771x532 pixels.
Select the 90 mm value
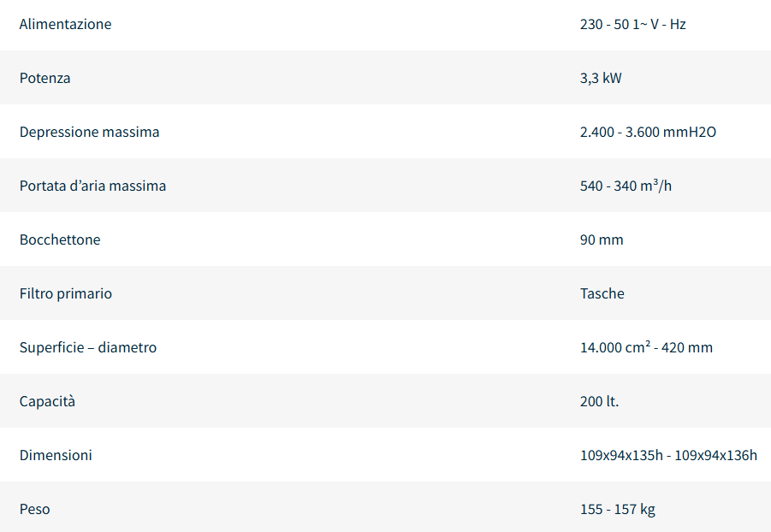click(x=602, y=239)
